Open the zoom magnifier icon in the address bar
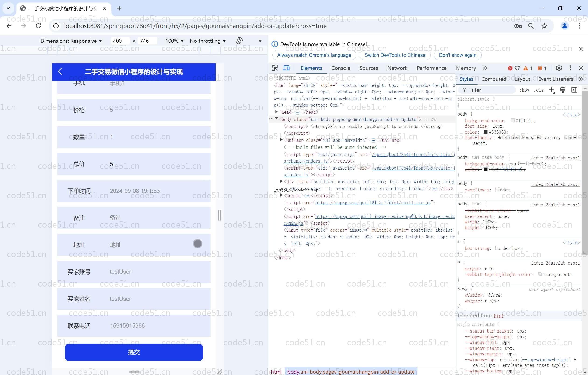588x375 pixels. click(531, 26)
